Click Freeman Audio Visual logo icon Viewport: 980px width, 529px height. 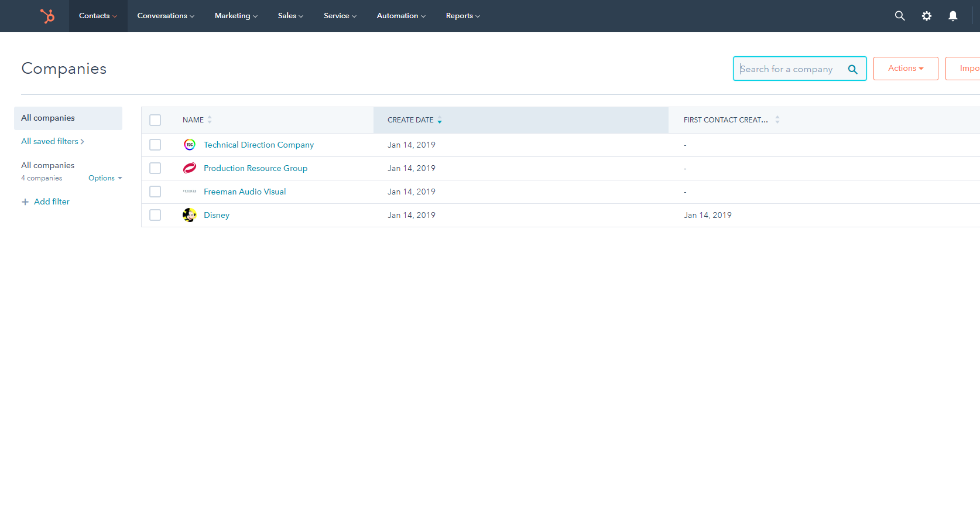coord(190,192)
